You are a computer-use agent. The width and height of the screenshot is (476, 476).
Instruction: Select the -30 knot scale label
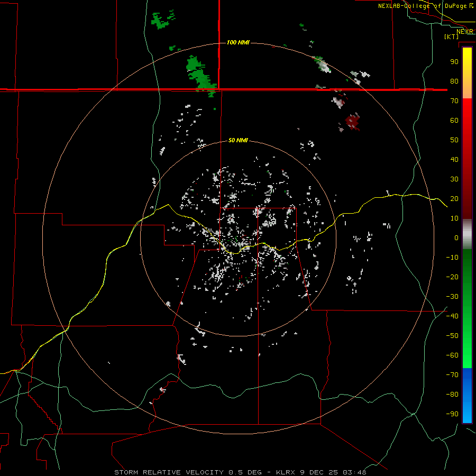point(452,297)
